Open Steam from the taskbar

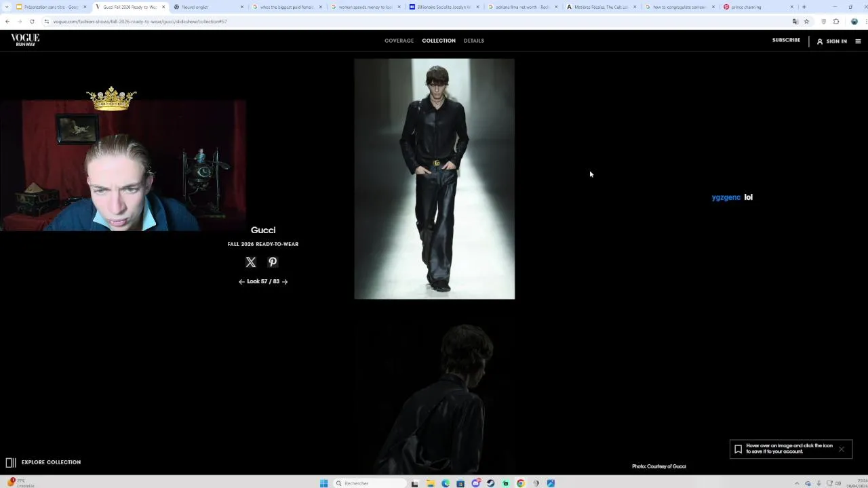pos(490,483)
